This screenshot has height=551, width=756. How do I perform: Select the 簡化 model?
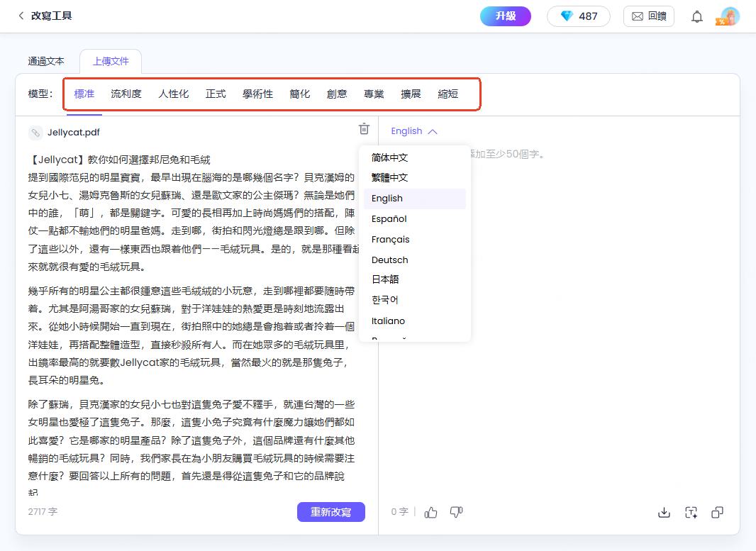300,94
